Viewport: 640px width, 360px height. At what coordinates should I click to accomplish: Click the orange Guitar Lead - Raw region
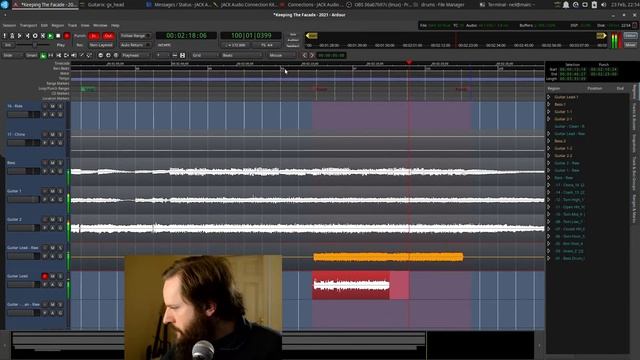pos(388,257)
